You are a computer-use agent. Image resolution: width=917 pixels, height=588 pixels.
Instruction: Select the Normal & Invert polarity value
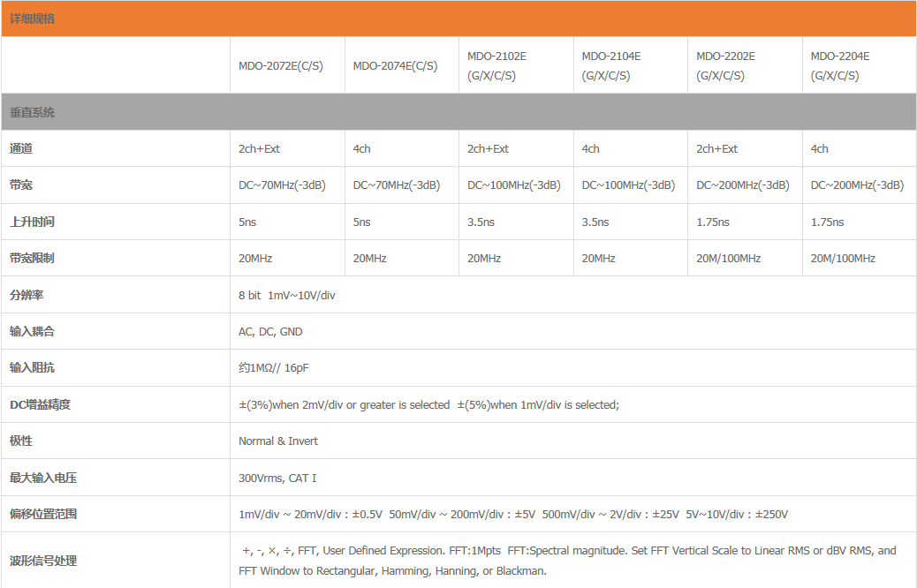(278, 441)
